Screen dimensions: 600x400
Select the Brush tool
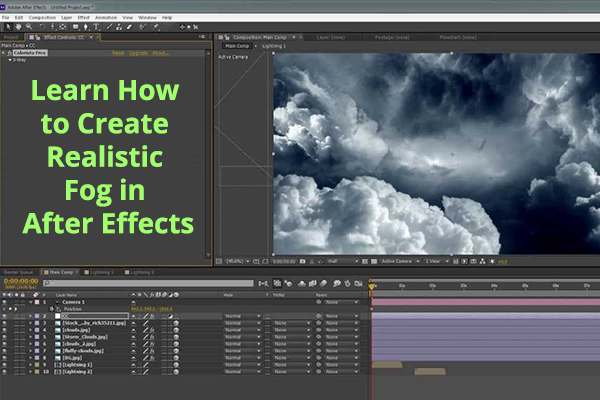110,27
